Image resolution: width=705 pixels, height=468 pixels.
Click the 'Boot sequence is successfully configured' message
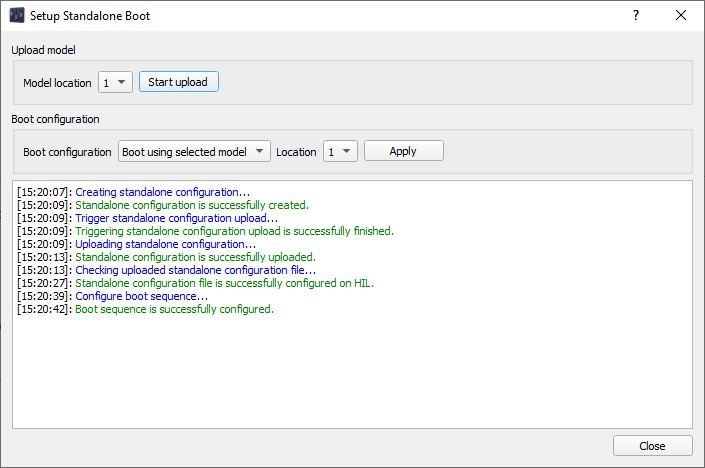[x=174, y=309]
